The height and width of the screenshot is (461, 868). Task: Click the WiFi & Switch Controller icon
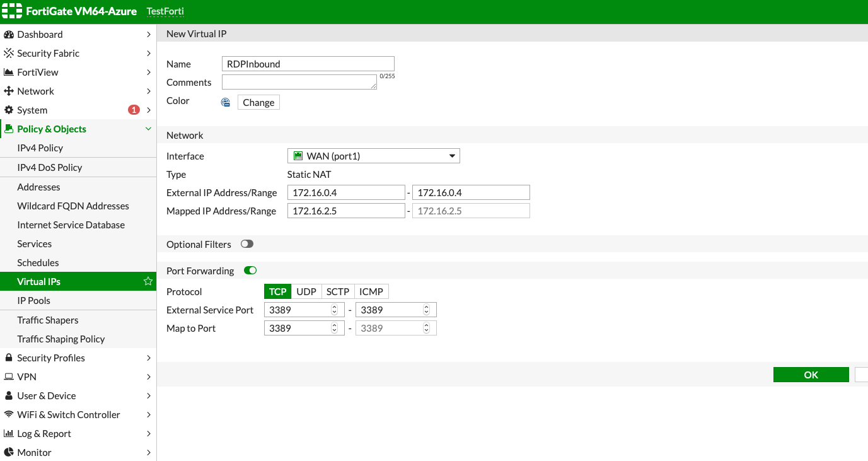tap(8, 414)
